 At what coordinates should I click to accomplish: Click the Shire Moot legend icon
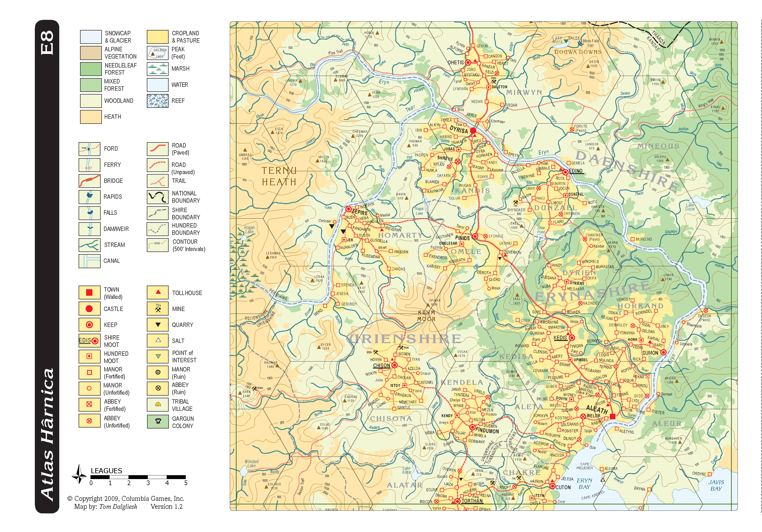tap(89, 341)
